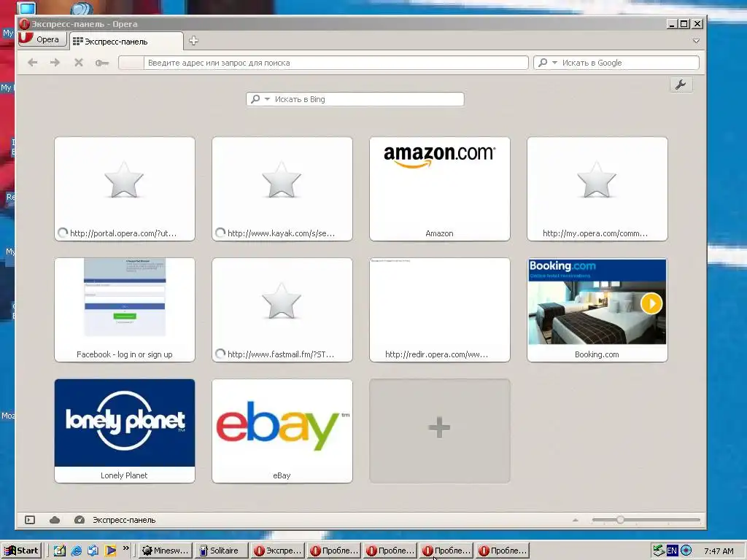The image size is (747, 560).
Task: Open redir.opera.com speed dial tile
Action: tap(440, 310)
